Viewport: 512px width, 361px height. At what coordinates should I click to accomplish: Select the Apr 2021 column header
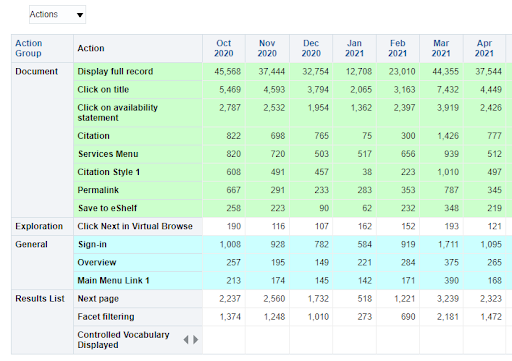484,48
